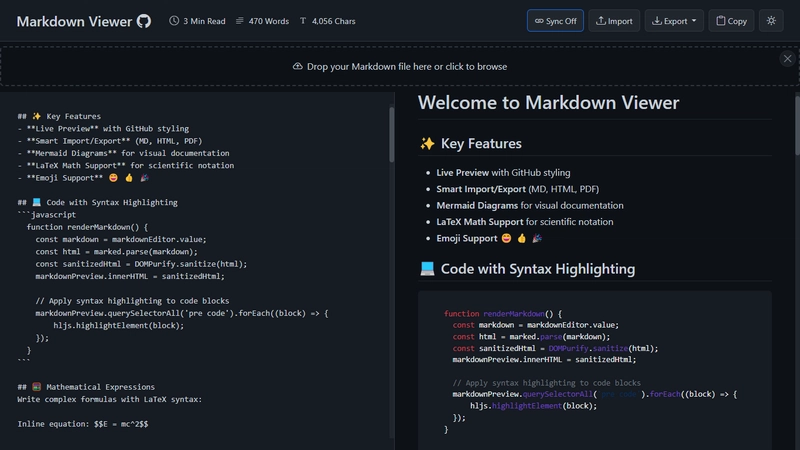Click "Inline equation: $$E = mc^2$$" editor line
The image size is (800, 450).
(83, 424)
